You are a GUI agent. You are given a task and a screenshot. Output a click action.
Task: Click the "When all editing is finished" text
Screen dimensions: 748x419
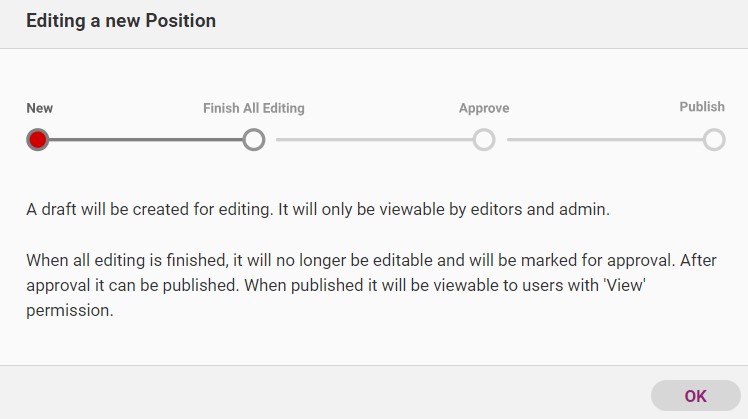pyautogui.click(x=125, y=260)
